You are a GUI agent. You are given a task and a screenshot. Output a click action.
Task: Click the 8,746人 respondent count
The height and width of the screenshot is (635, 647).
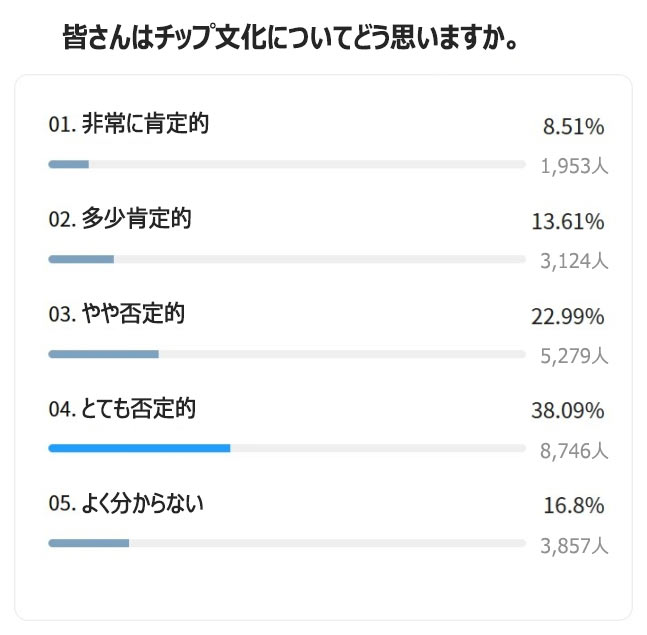(574, 451)
